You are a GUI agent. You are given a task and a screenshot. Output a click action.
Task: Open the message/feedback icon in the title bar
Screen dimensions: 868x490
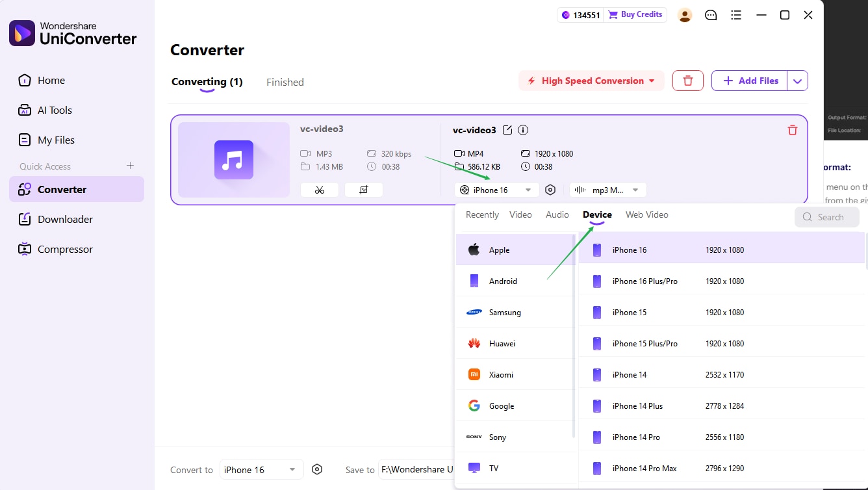pyautogui.click(x=711, y=15)
